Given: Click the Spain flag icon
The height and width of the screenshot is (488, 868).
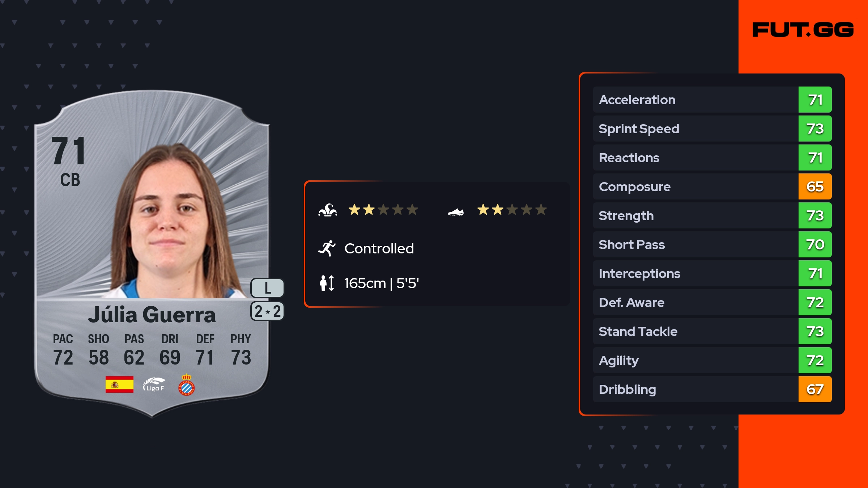Looking at the screenshot, I should pos(119,384).
